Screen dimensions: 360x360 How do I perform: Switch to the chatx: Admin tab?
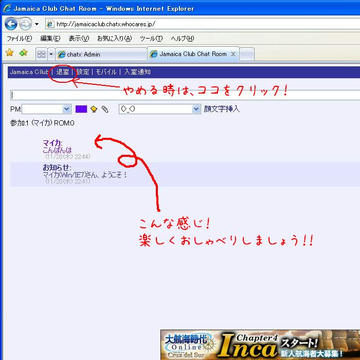(101, 54)
